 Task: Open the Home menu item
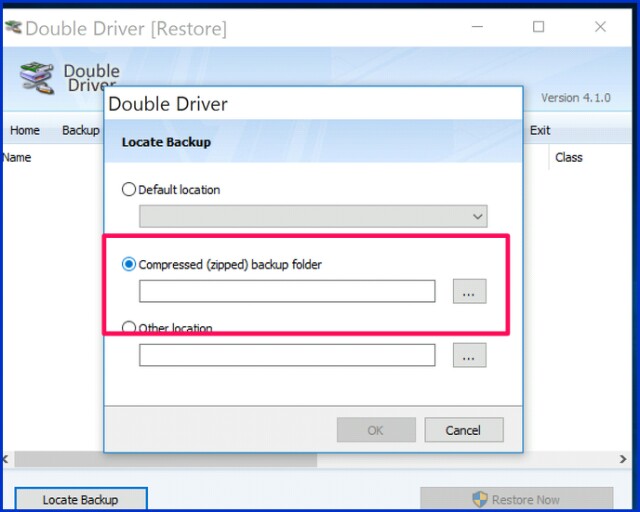click(25, 130)
